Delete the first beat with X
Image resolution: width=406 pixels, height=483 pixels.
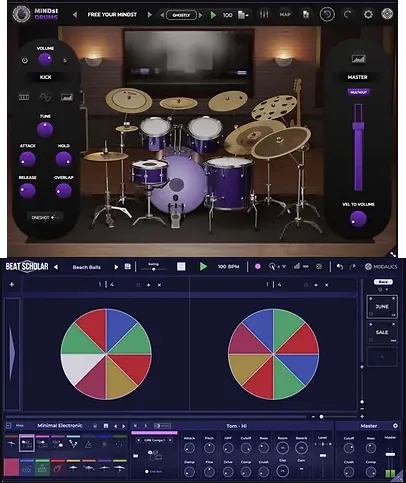click(159, 285)
